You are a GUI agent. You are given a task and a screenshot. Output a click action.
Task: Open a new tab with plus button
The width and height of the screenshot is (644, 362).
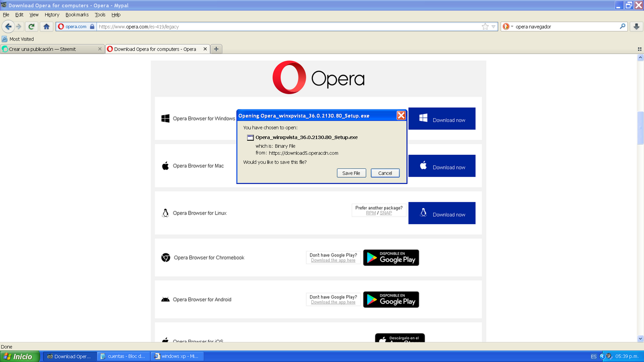[x=216, y=49]
